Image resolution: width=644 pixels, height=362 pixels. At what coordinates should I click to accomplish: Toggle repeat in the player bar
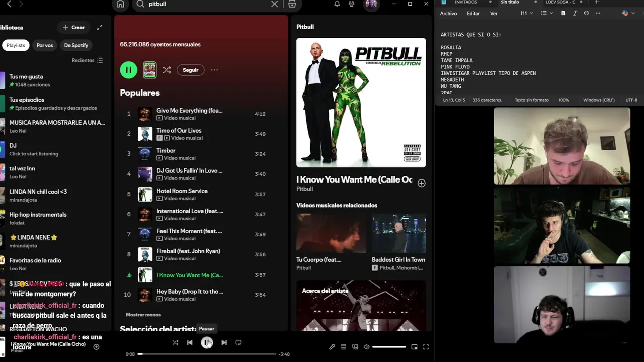tap(238, 342)
